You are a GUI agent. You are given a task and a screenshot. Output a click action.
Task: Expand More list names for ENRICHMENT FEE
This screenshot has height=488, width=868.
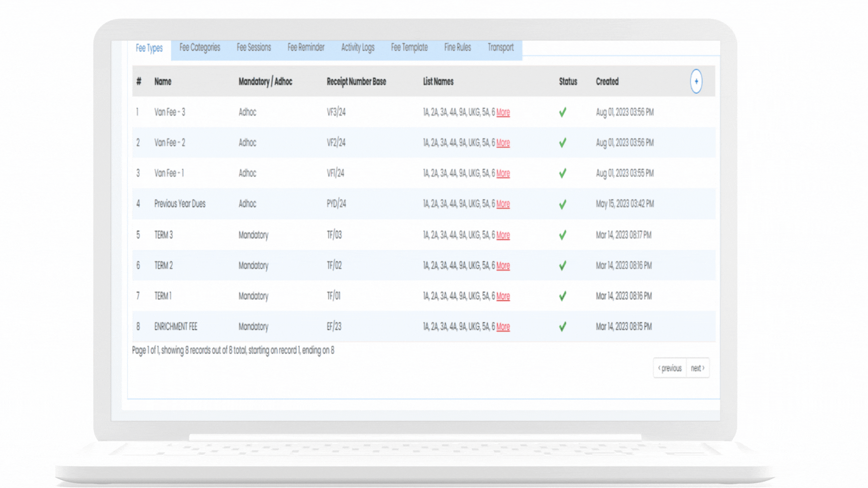(503, 327)
